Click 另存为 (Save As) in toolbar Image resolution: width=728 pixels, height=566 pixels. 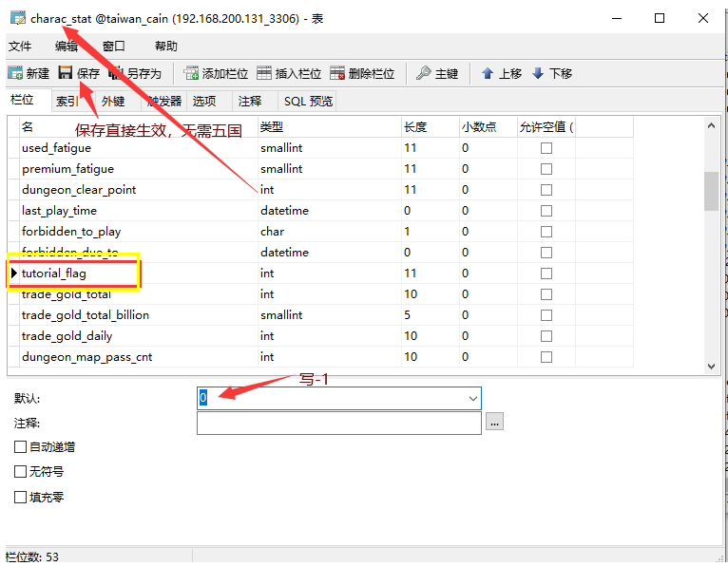click(116, 73)
